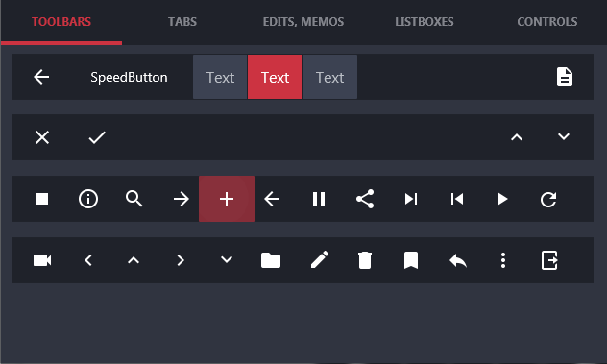Click the video camera icon

tap(42, 260)
